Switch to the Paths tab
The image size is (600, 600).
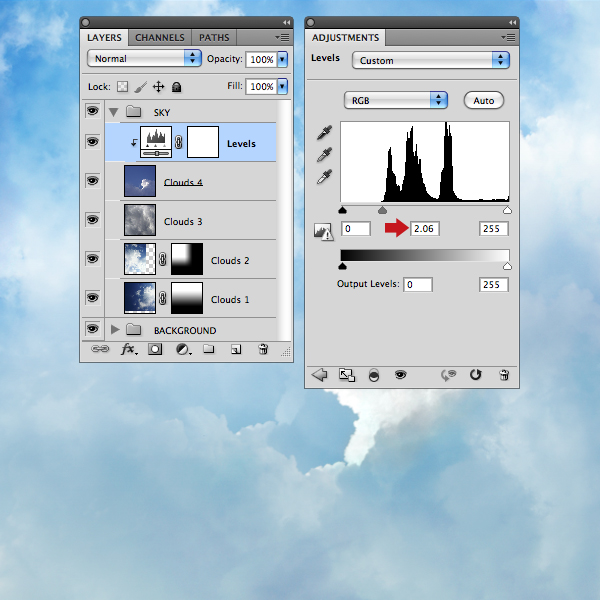(214, 38)
